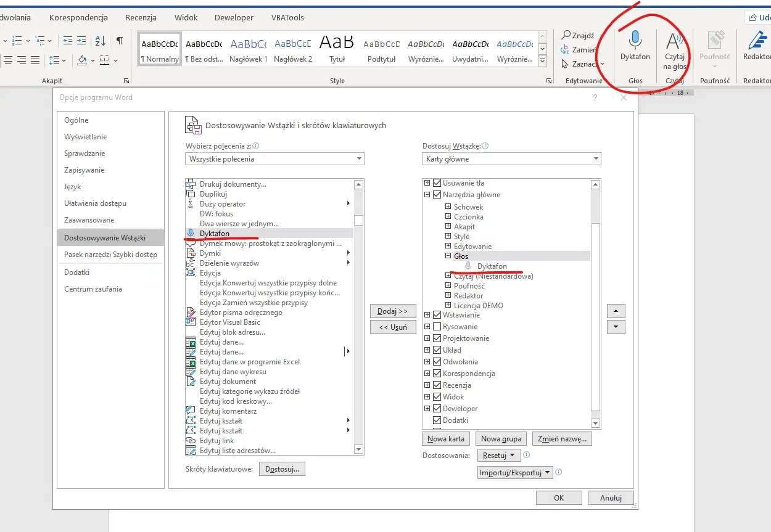Click the decrease indent icon
Screen dimensions: 771x532
tap(67, 41)
